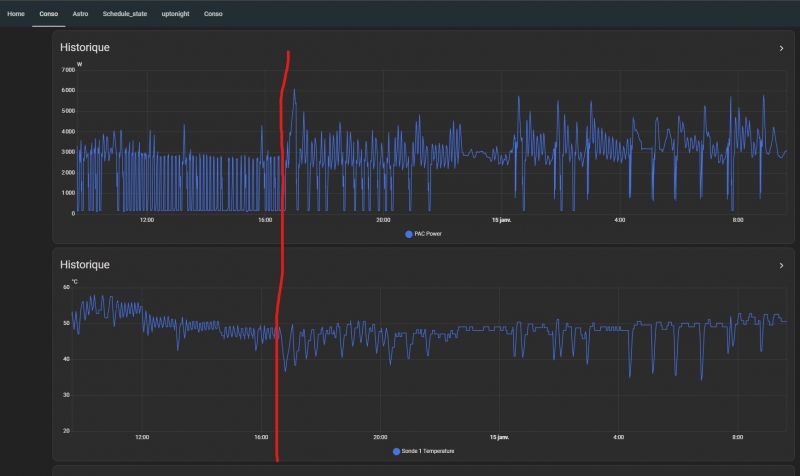Image resolution: width=800 pixels, height=476 pixels.
Task: Click the 6000 W peak in power graph
Action: [x=294, y=91]
